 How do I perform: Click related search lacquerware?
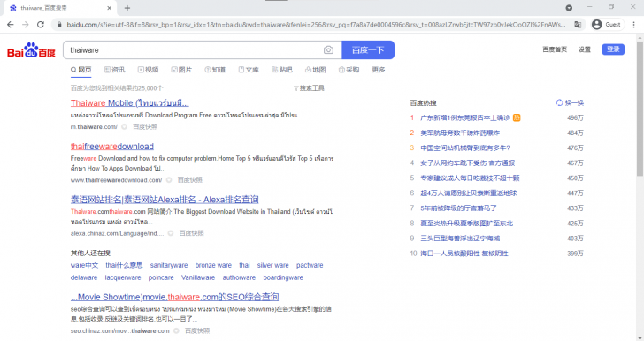point(123,277)
